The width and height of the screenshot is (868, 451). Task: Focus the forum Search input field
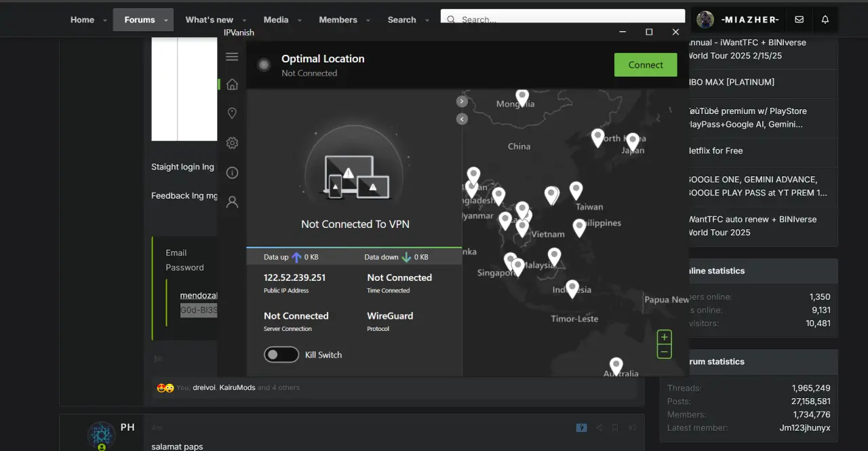point(563,19)
